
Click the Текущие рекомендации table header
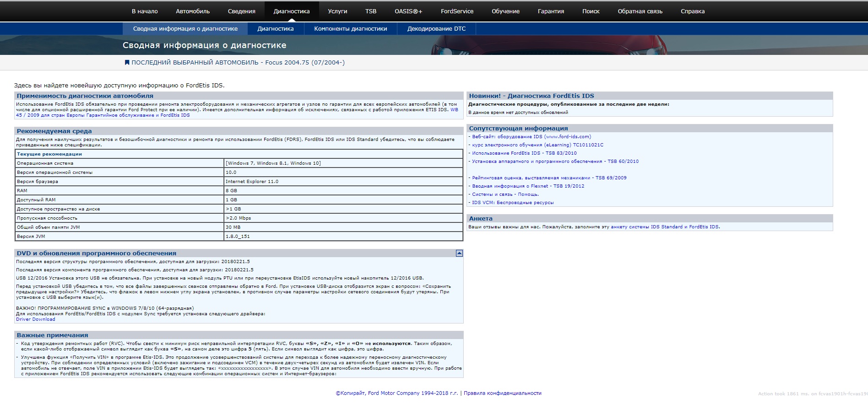(239, 154)
